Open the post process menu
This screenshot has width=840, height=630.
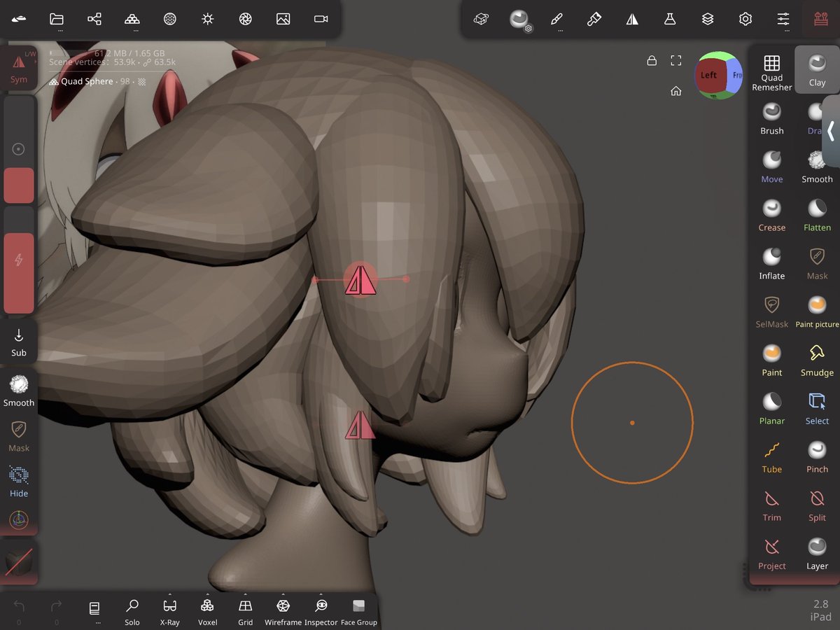pos(245,20)
